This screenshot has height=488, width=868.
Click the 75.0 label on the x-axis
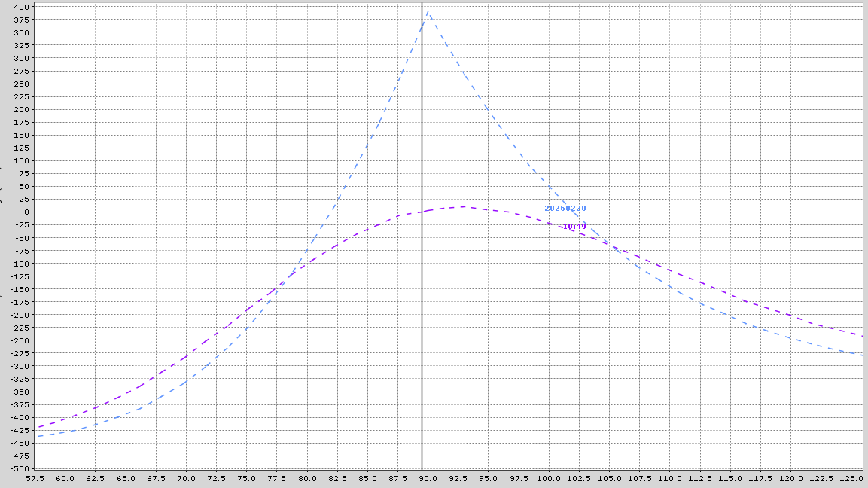coord(246,478)
